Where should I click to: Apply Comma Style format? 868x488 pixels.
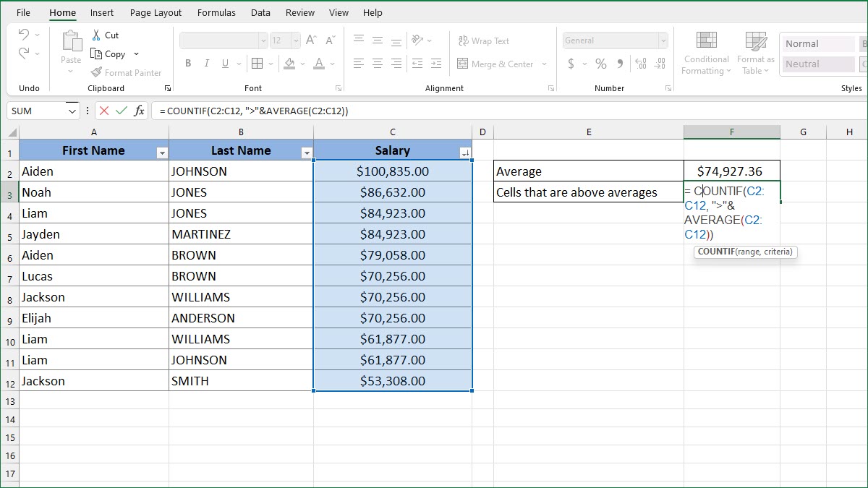[x=621, y=64]
